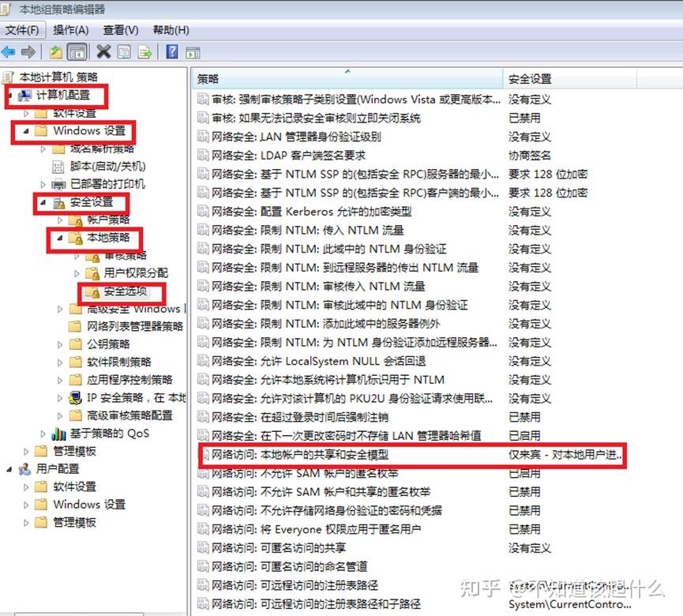Screen dimensions: 683x616
Task: Collapse the 安全设置 tree node arrow
Action: pos(43,203)
